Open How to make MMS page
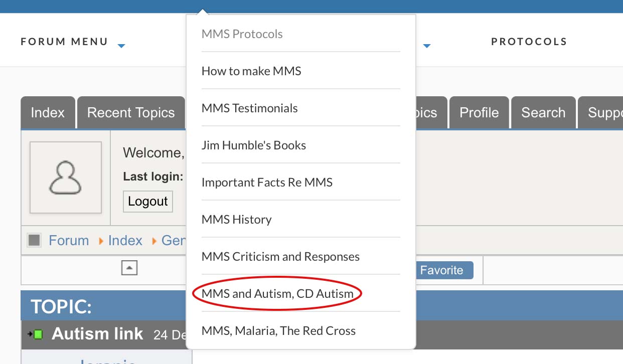Screen dimensions: 623x364 [251, 71]
